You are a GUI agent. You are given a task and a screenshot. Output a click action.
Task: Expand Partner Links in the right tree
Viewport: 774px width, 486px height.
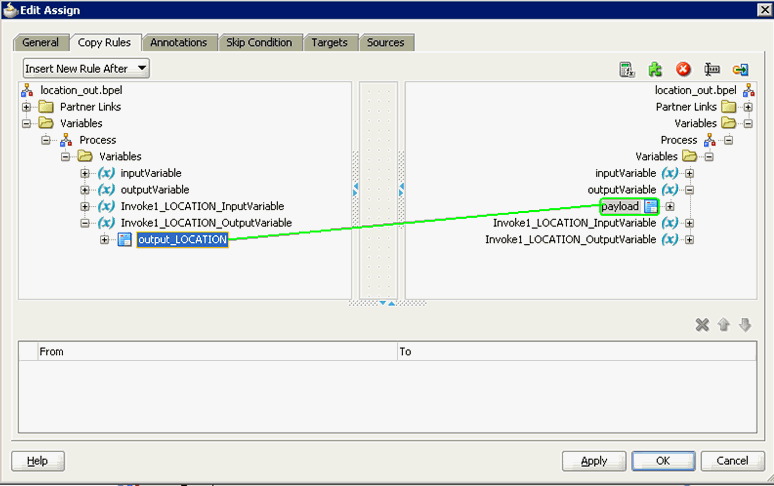[748, 107]
